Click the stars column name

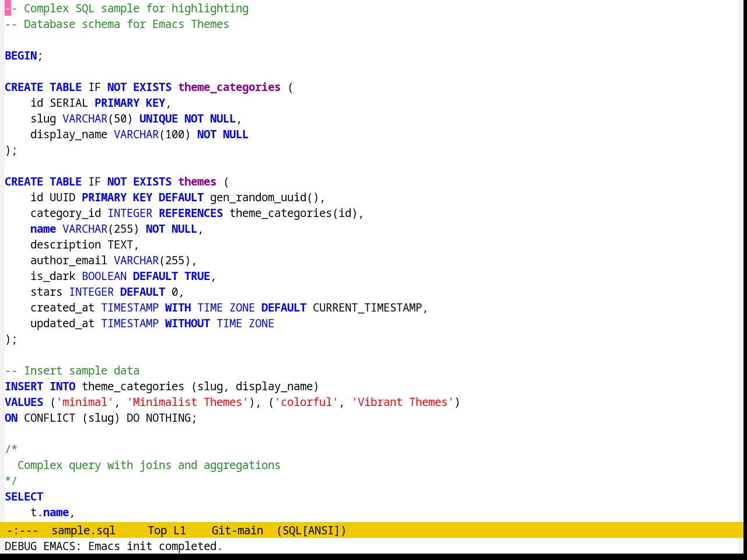coord(46,292)
